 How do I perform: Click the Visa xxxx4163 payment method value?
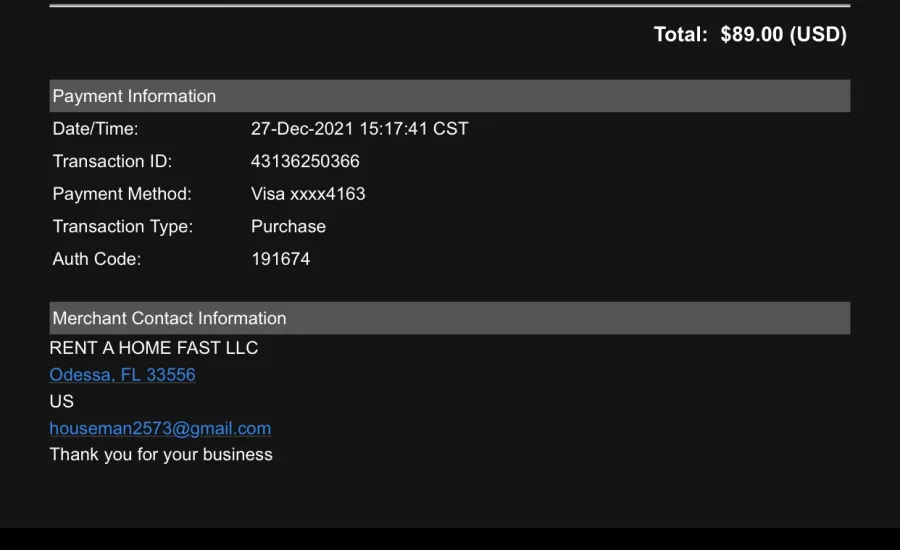tap(308, 194)
